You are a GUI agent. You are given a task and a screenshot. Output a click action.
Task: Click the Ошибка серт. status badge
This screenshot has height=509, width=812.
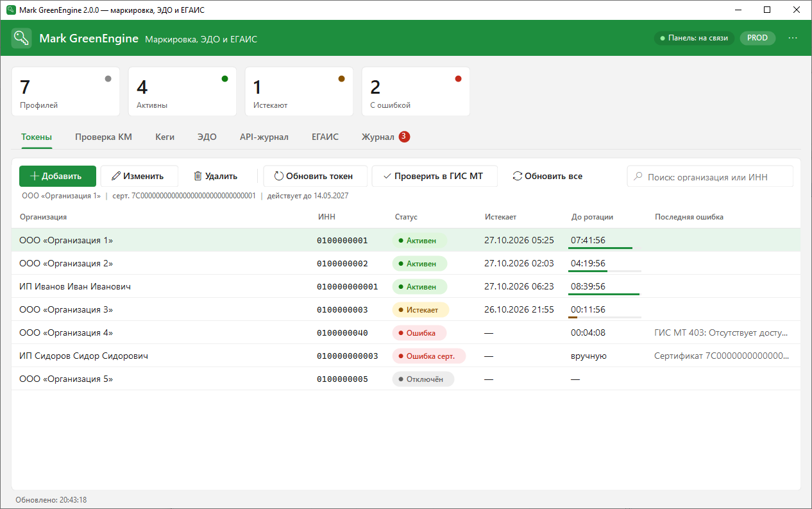click(x=429, y=356)
